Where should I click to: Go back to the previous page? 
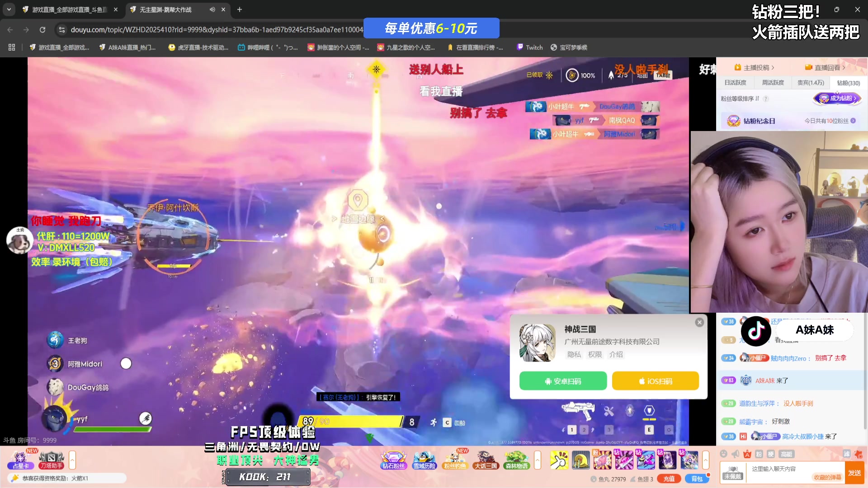coord(10,30)
